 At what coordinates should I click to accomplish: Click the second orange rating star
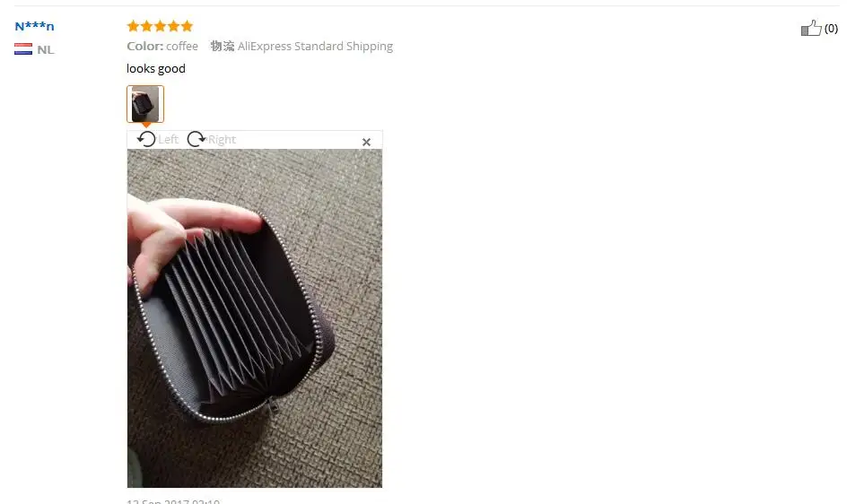[146, 26]
